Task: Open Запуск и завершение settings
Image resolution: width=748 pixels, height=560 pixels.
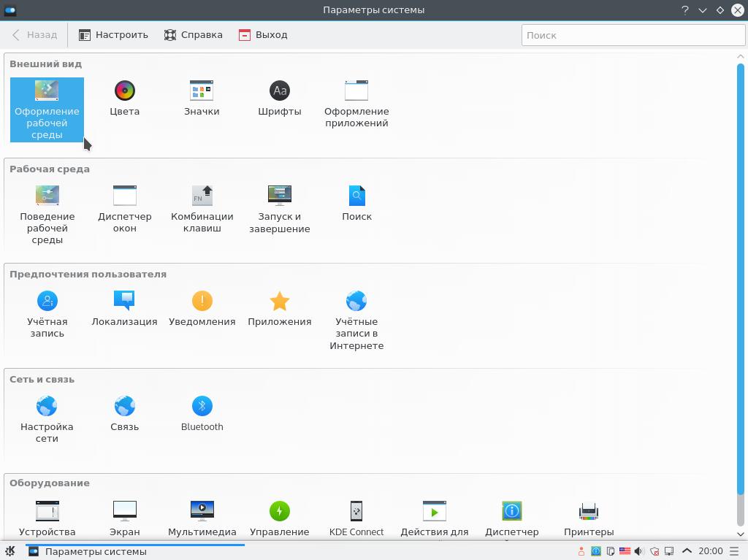Action: [279, 209]
